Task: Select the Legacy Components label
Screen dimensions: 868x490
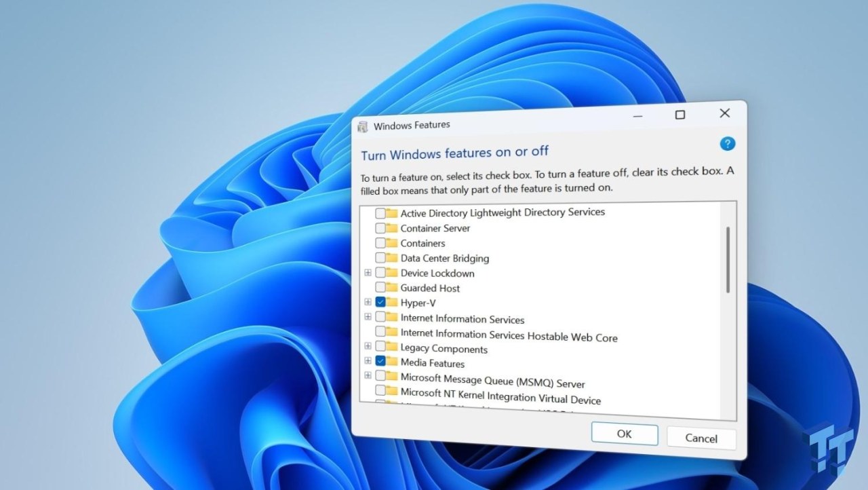Action: pos(444,349)
